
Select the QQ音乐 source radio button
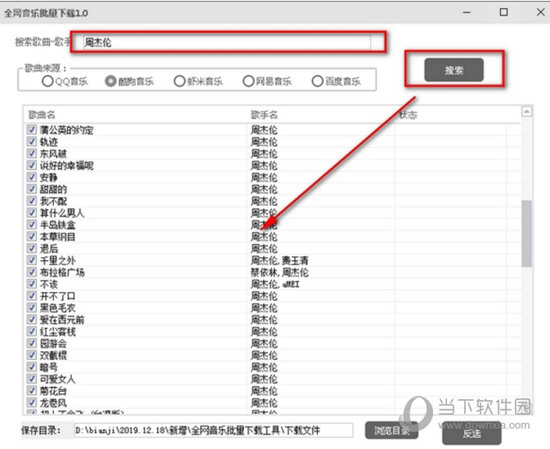click(47, 81)
